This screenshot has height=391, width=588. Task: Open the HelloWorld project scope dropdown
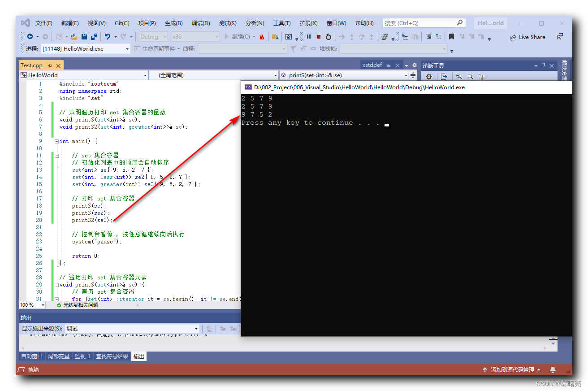coord(83,75)
